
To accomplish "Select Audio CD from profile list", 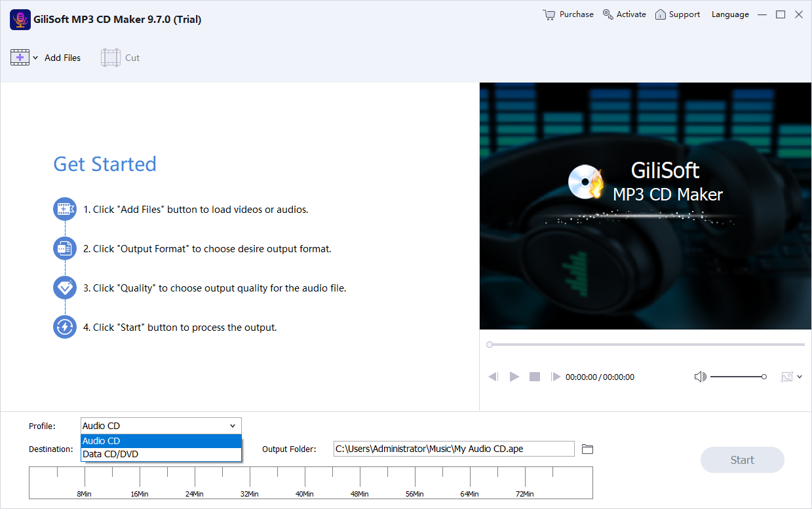I will [161, 441].
